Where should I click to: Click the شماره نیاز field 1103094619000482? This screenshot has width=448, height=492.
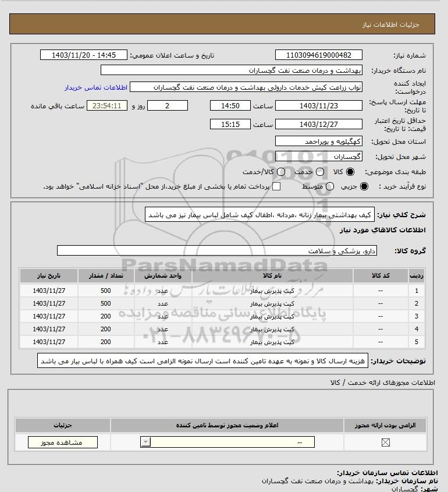pos(318,55)
